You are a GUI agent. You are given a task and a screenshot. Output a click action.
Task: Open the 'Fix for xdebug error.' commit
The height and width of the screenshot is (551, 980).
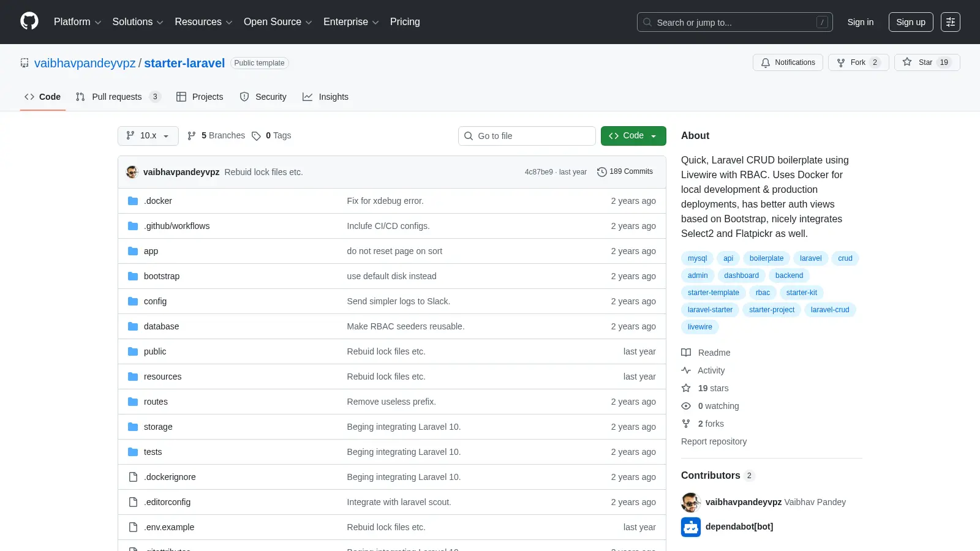(x=385, y=201)
